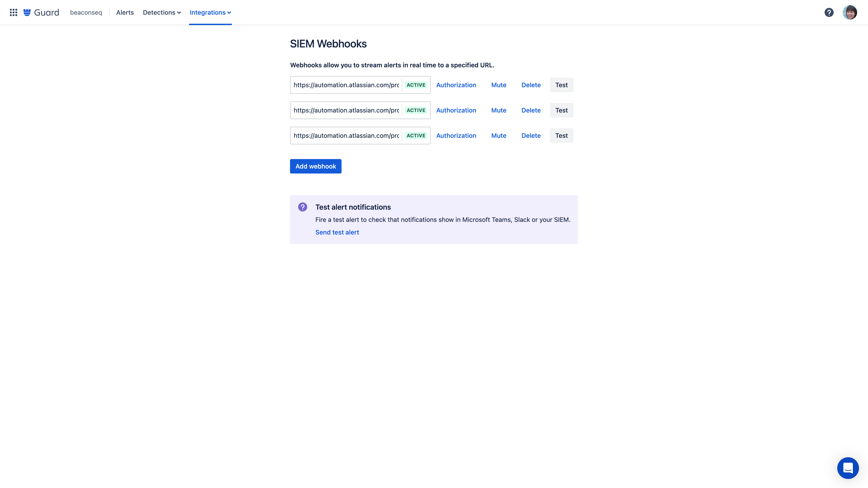The width and height of the screenshot is (868, 488).
Task: Mute the second active webhook
Action: [498, 110]
